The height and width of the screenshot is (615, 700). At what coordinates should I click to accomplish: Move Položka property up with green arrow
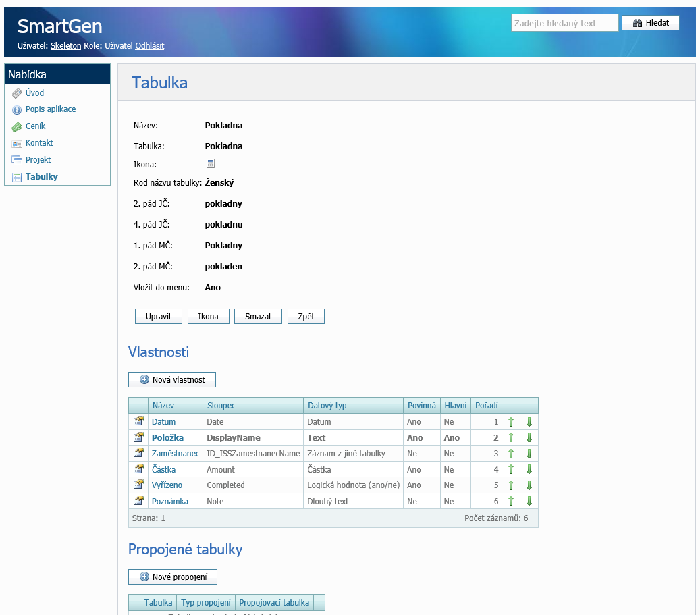511,437
